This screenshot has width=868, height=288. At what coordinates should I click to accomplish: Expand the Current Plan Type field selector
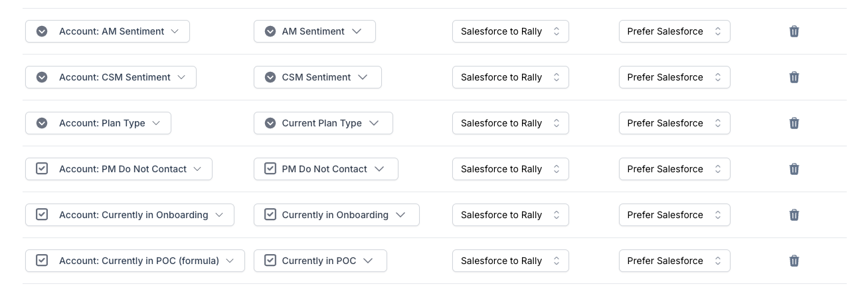pos(323,123)
